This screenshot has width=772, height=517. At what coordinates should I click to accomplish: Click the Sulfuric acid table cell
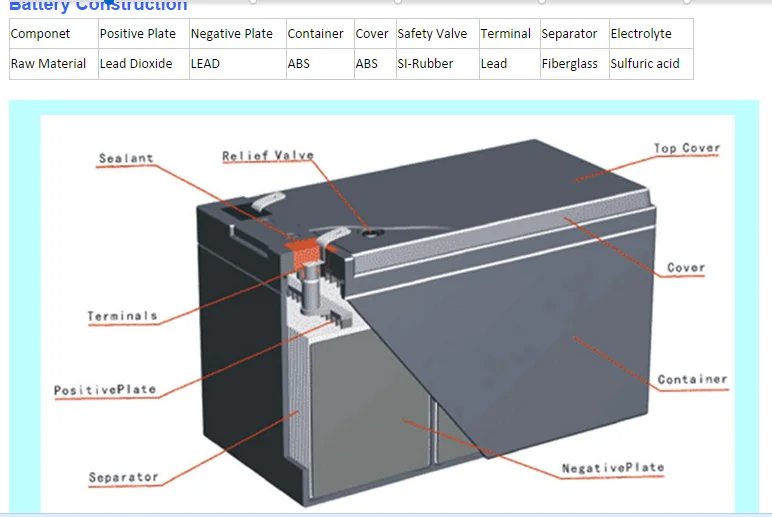[645, 64]
